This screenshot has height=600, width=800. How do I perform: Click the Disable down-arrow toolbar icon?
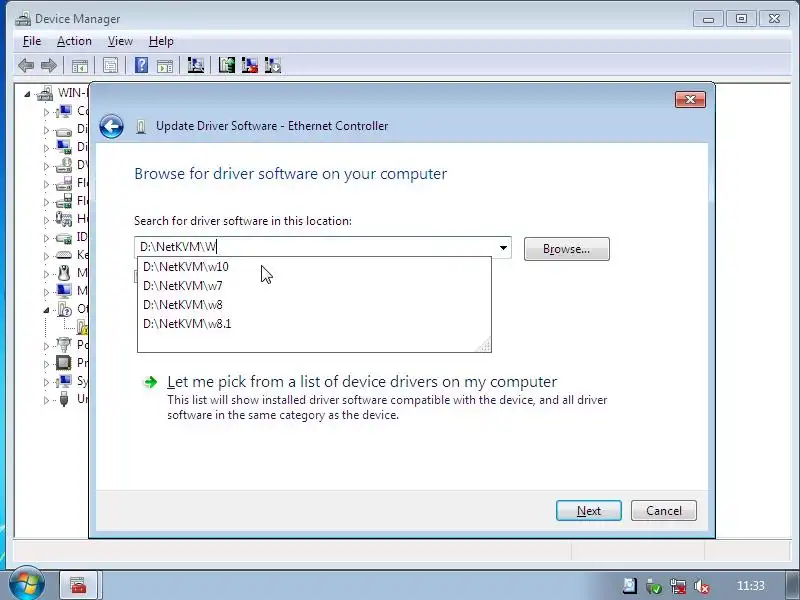(273, 65)
